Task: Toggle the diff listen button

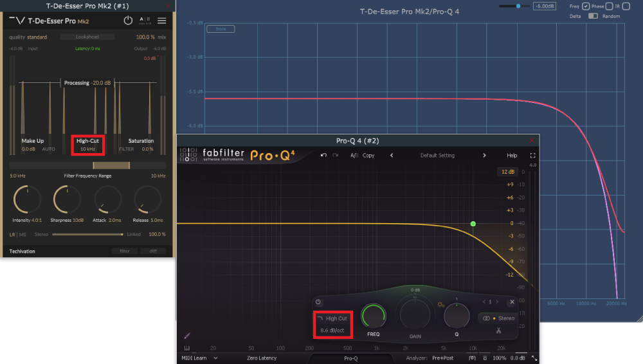Action: click(x=153, y=251)
